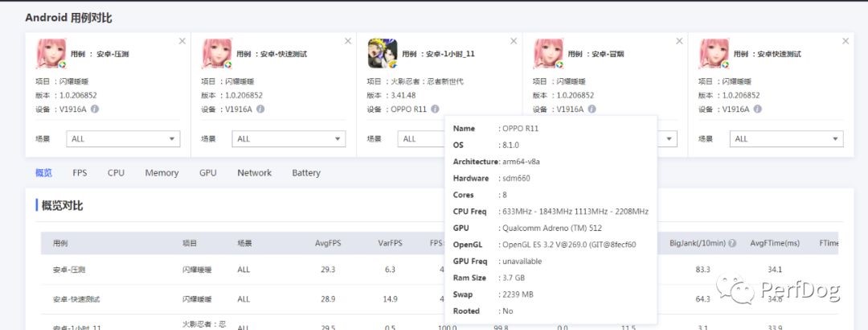Click app thumbnail of 安卓快速测试 card
The width and height of the screenshot is (868, 330).
coord(714,53)
